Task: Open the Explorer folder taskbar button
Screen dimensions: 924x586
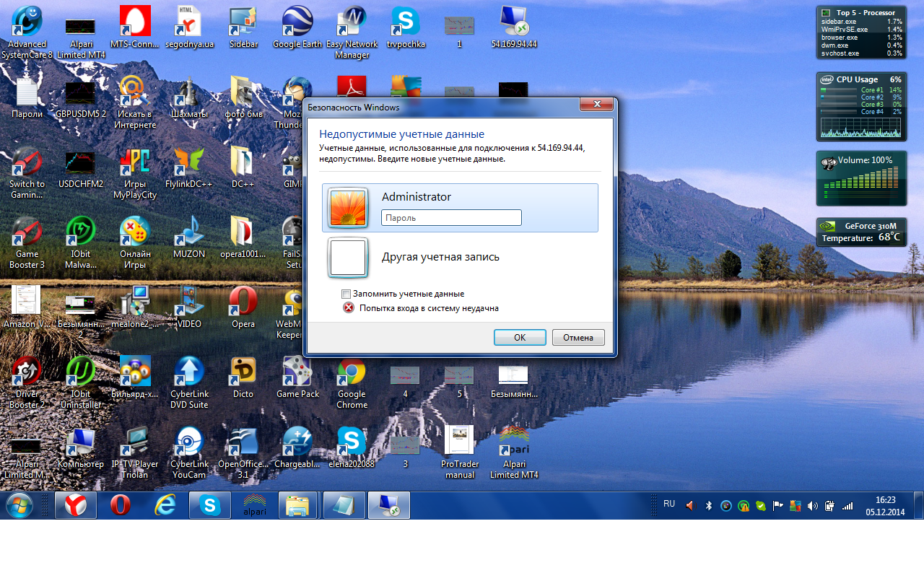Action: [x=298, y=506]
